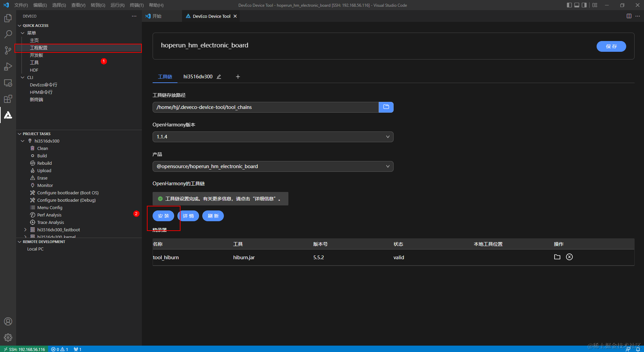
Task: Open the 查看(V) menu
Action: [x=78, y=5]
